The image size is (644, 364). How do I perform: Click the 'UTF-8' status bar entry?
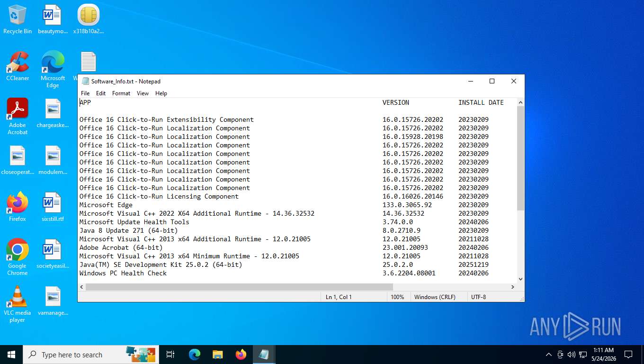tap(478, 297)
